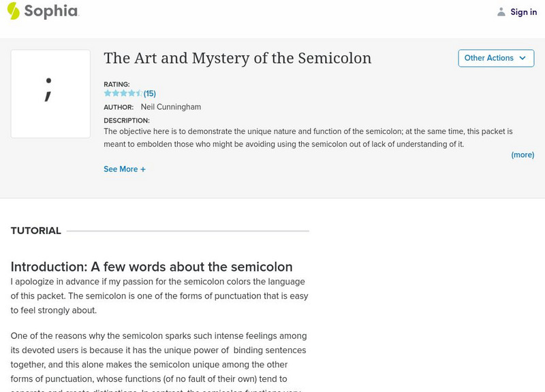Click the TUTORIAL section heading
Image resolution: width=545 pixels, height=392 pixels.
[x=36, y=231]
